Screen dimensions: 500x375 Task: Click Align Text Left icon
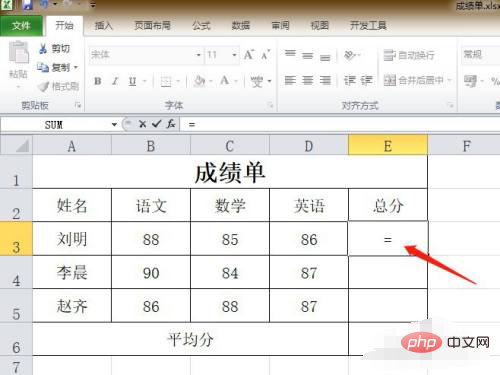pos(290,80)
